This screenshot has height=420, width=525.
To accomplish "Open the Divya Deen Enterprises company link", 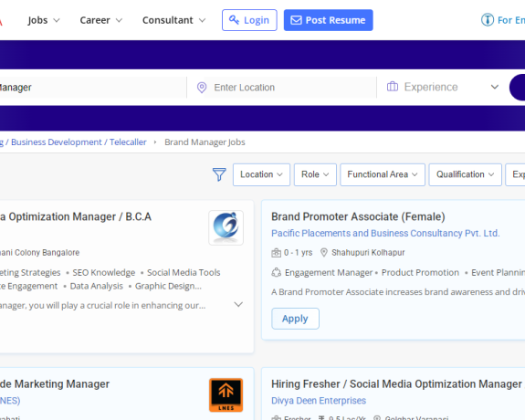I will 319,401.
